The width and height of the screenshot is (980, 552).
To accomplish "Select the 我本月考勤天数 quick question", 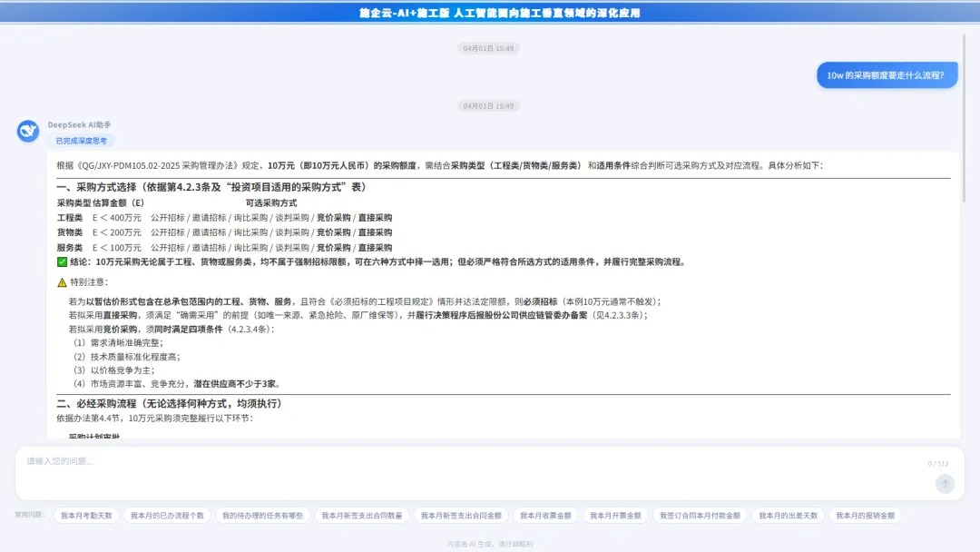I will point(86,514).
